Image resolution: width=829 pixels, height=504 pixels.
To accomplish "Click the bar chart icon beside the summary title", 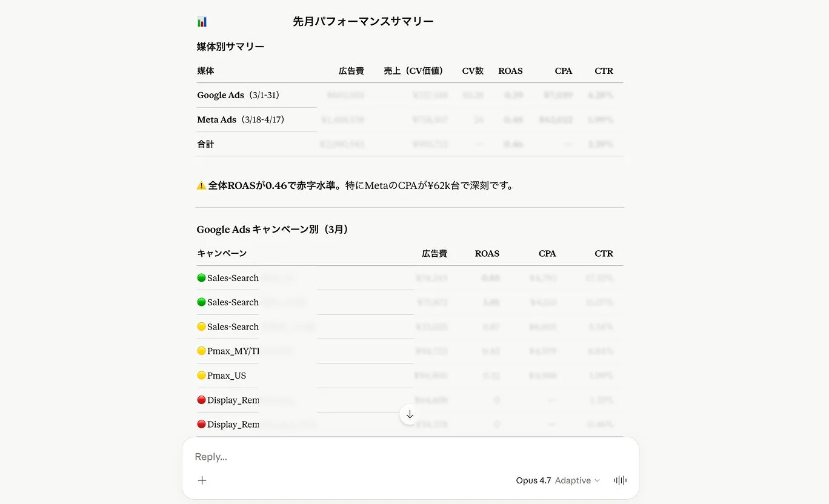I will (202, 21).
